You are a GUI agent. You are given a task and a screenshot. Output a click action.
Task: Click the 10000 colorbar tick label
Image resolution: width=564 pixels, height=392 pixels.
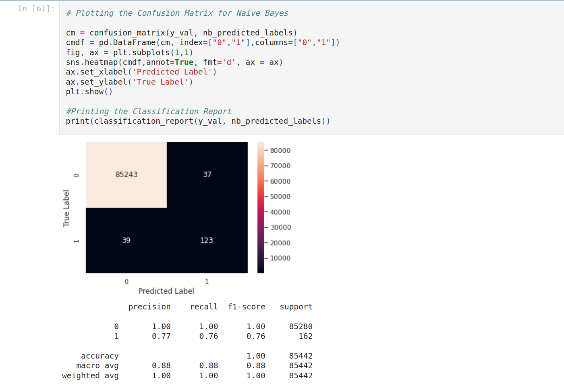tap(280, 258)
